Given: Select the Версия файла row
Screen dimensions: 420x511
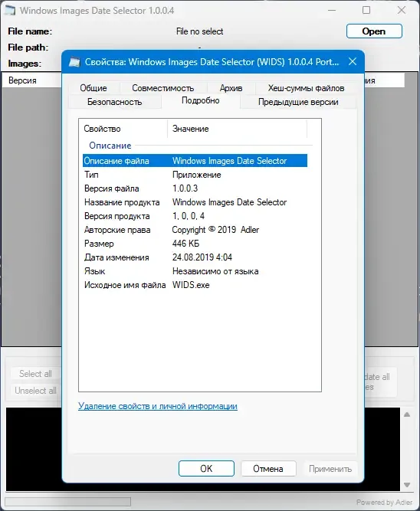Looking at the screenshot, I should pos(195,188).
